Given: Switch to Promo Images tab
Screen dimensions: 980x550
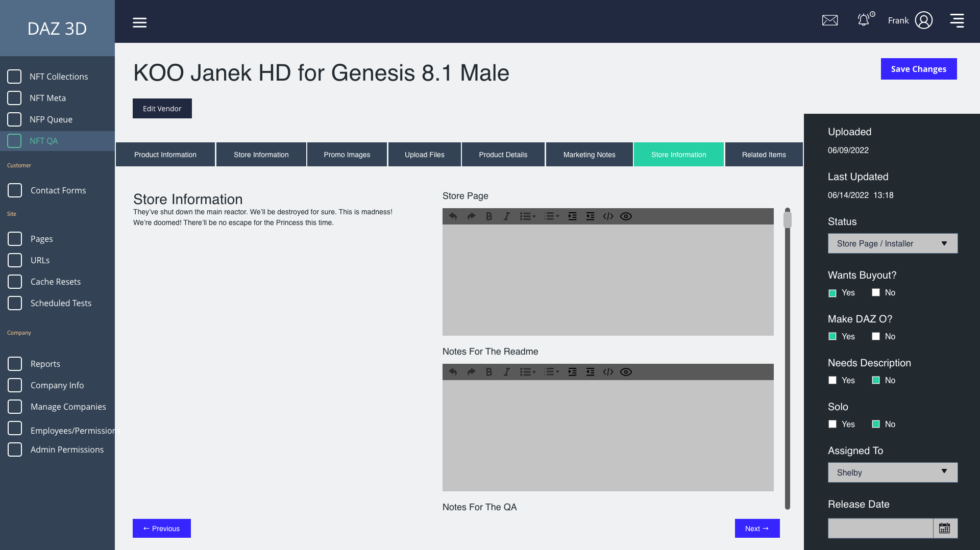Looking at the screenshot, I should point(347,155).
